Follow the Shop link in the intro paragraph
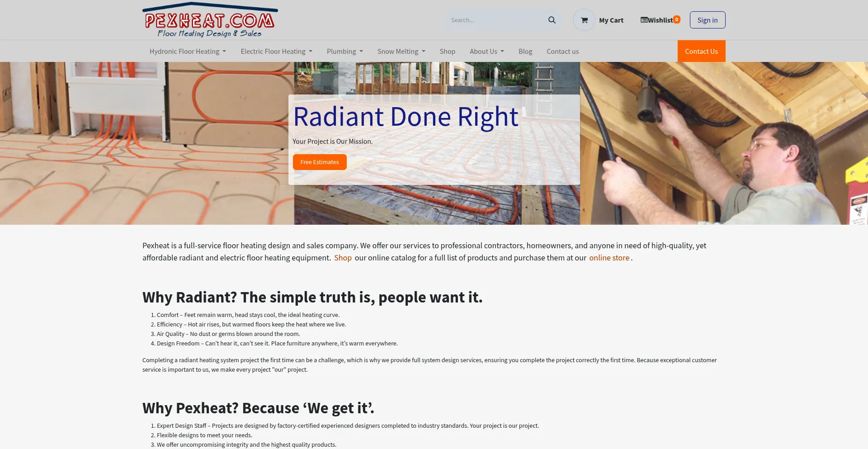868x449 pixels. (x=343, y=258)
